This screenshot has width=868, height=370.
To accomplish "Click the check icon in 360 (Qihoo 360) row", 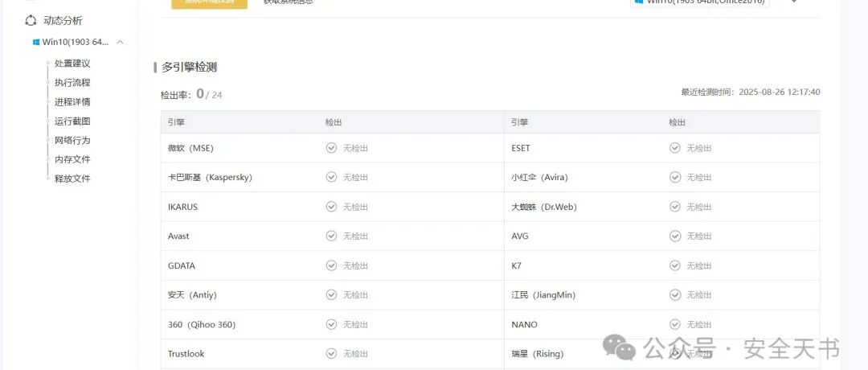I will tap(331, 325).
